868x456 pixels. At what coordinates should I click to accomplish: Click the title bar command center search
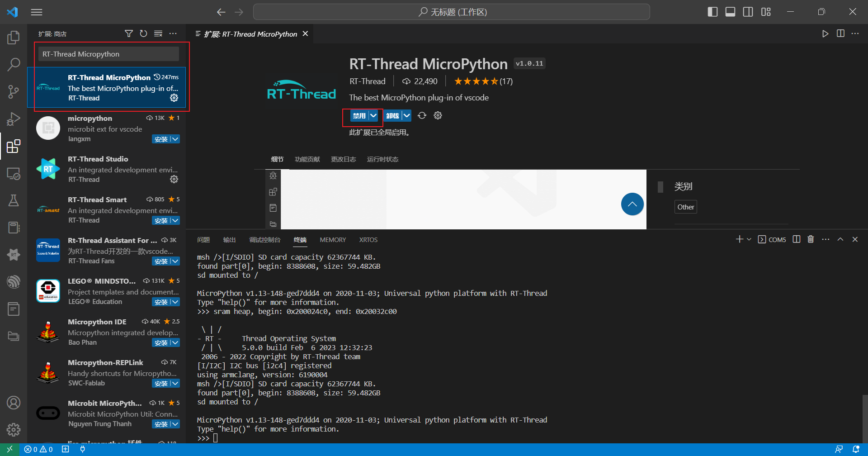451,12
